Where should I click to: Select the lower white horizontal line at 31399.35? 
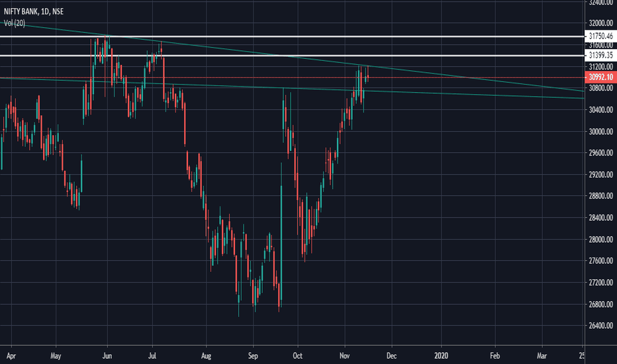point(292,56)
